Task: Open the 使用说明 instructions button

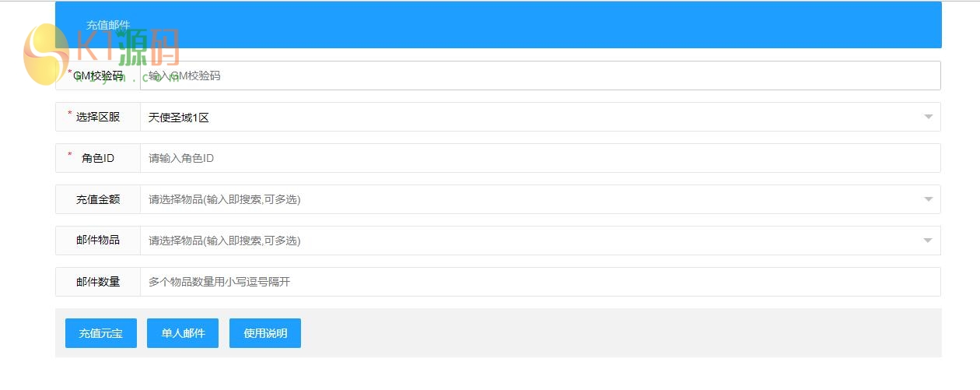Action: click(265, 333)
